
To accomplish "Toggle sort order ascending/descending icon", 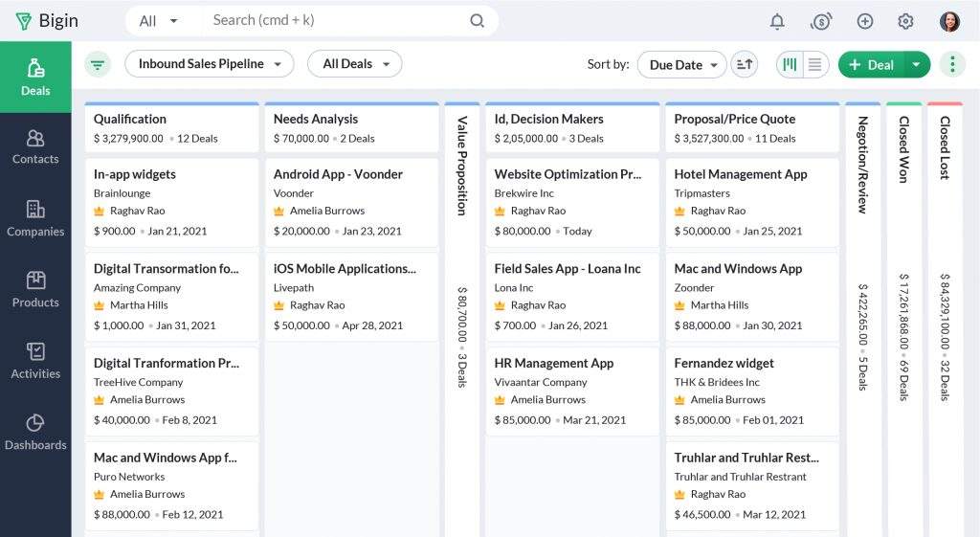I will point(745,64).
